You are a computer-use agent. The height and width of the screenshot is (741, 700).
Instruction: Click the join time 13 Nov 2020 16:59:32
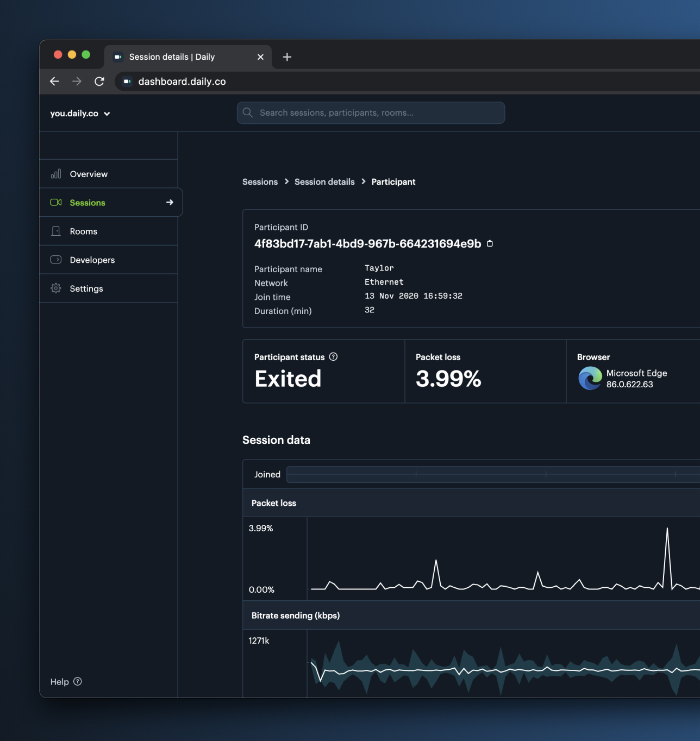[x=414, y=296]
